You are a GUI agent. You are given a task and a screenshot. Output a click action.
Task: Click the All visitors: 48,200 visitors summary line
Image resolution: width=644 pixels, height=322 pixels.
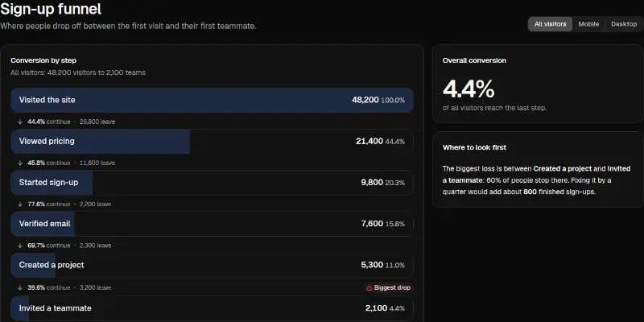(78, 72)
